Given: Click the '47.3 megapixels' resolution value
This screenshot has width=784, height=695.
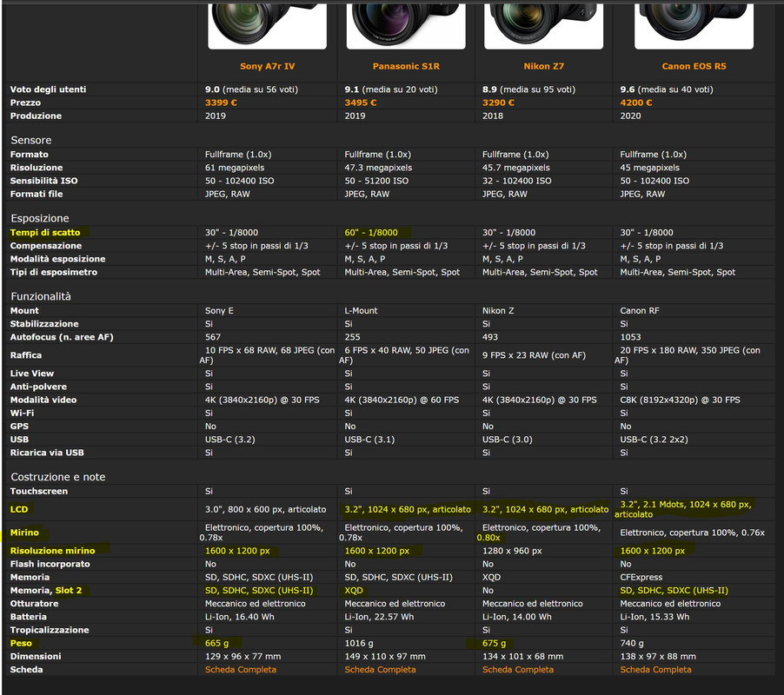Looking at the screenshot, I should tap(378, 168).
